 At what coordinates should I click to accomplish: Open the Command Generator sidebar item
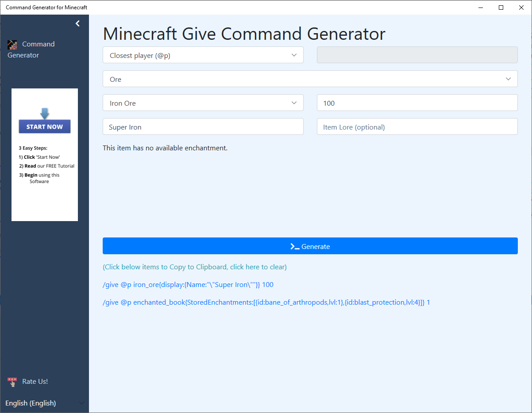click(x=31, y=50)
